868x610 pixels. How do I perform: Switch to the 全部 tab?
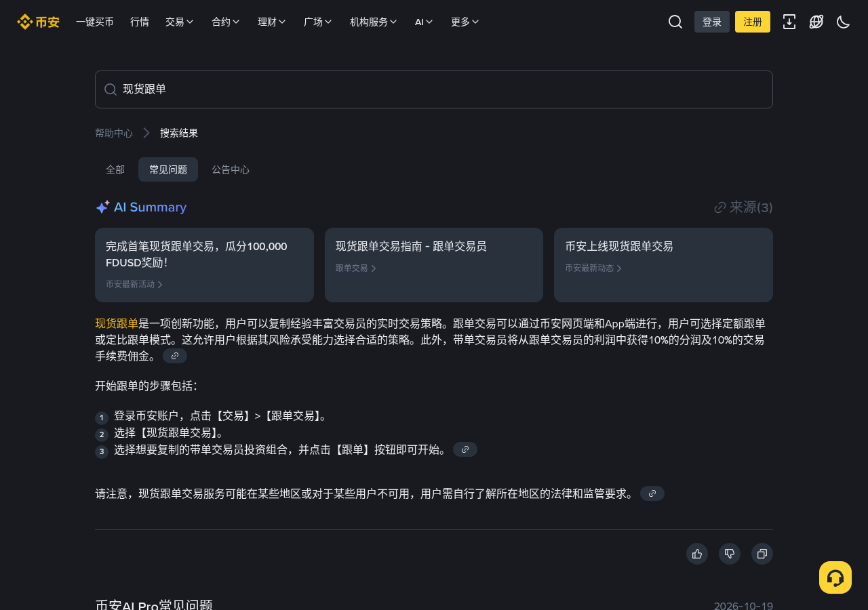coord(115,169)
